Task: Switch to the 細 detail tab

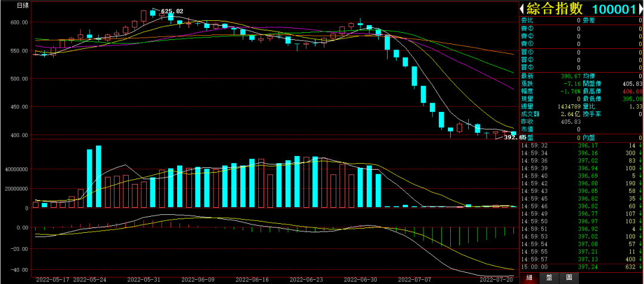Action: coord(529,277)
